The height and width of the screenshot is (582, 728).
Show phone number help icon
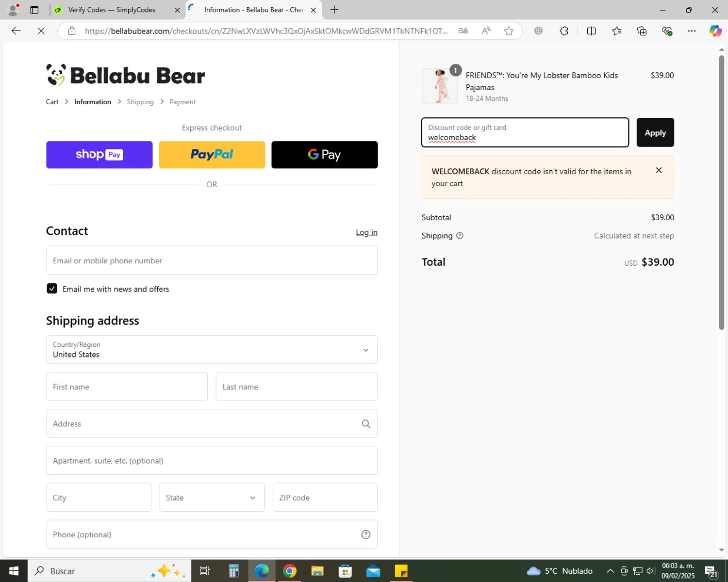(x=366, y=534)
